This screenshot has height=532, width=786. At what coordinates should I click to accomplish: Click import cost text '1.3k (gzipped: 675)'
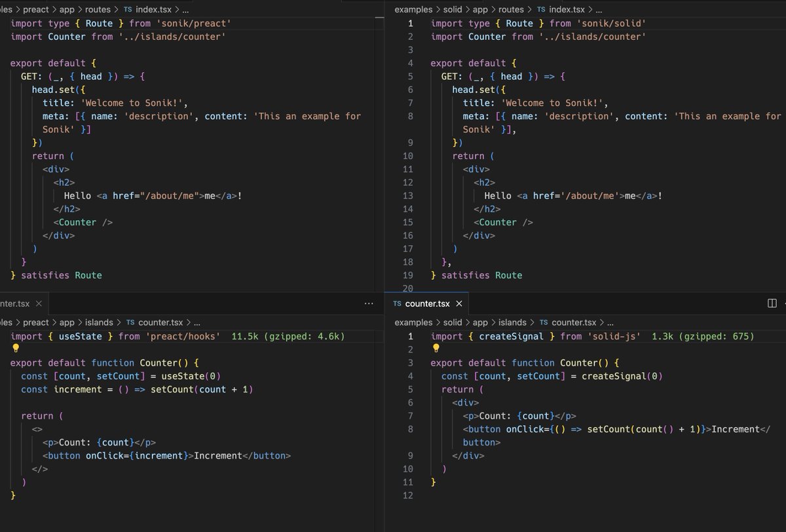click(x=703, y=336)
